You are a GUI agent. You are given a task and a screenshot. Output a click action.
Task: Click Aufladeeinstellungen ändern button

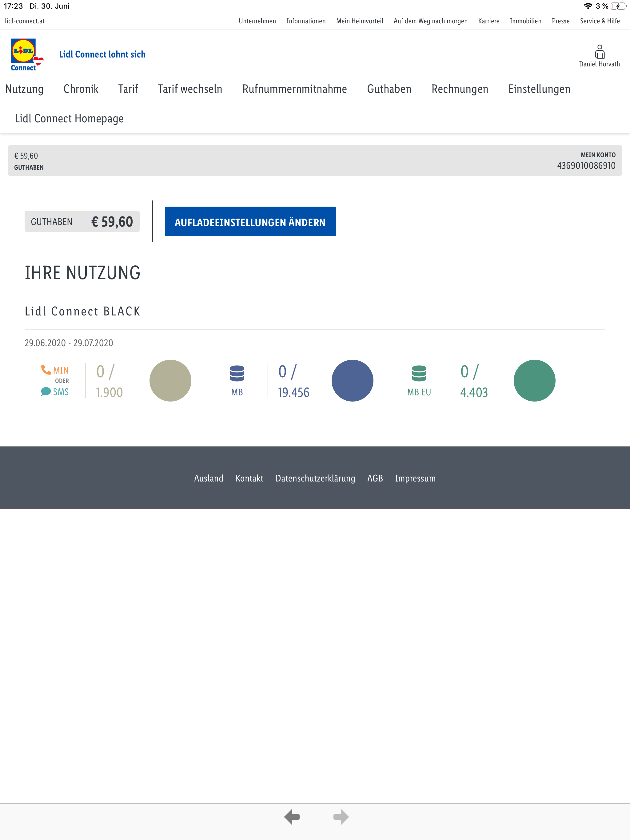(x=250, y=221)
